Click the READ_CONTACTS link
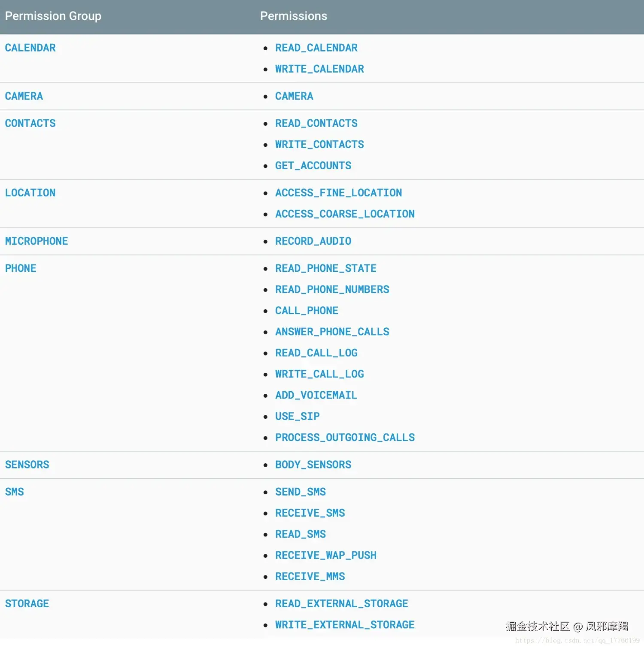The width and height of the screenshot is (644, 648). point(316,123)
